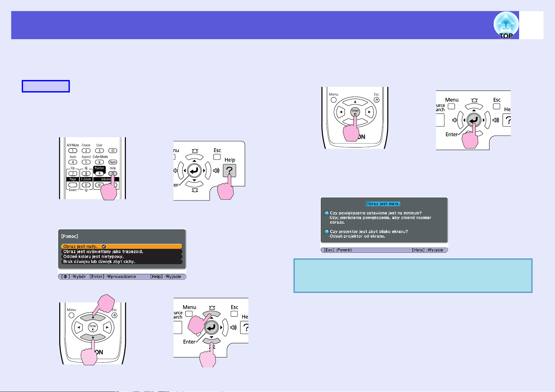Image resolution: width=555 pixels, height=392 pixels.
Task: Tap the Aspect key numbered 5
Action: pos(86,162)
